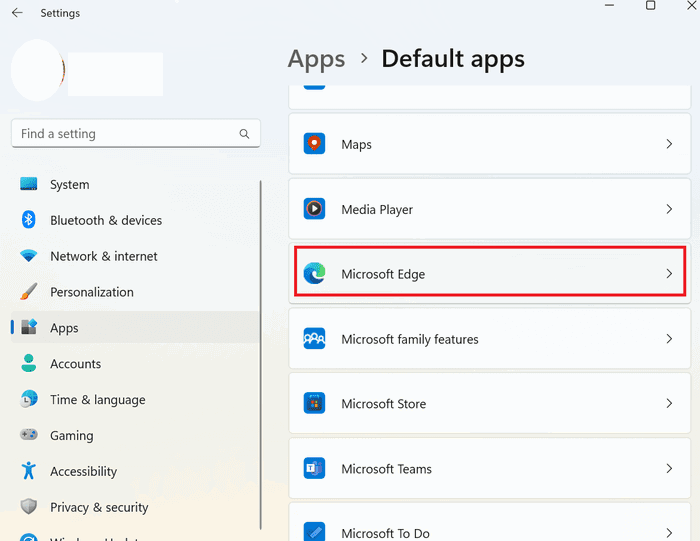Click the Microsoft Store icon

(314, 404)
